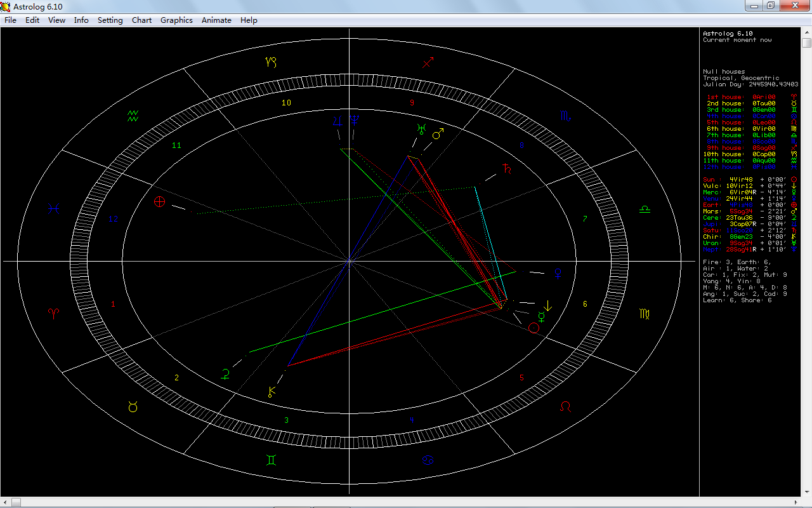
Task: Click the Astrolog app icon in title bar
Action: point(6,6)
